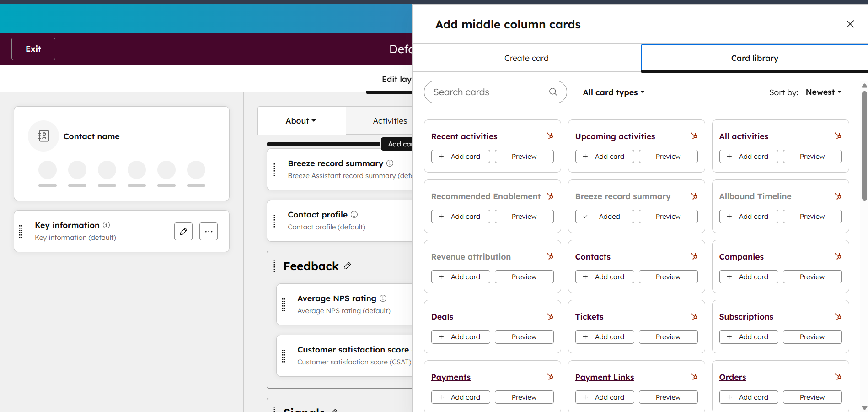Open the All card types dropdown
The height and width of the screenshot is (412, 868).
[x=613, y=92]
